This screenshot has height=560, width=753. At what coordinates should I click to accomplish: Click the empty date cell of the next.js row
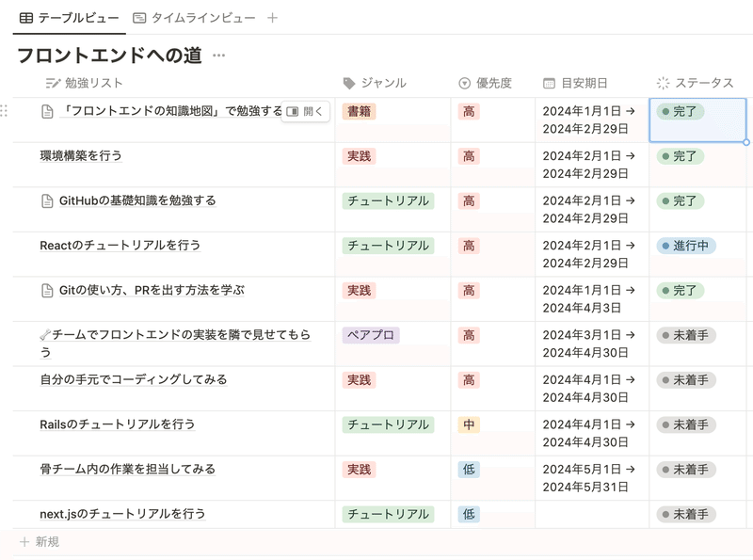click(x=592, y=515)
